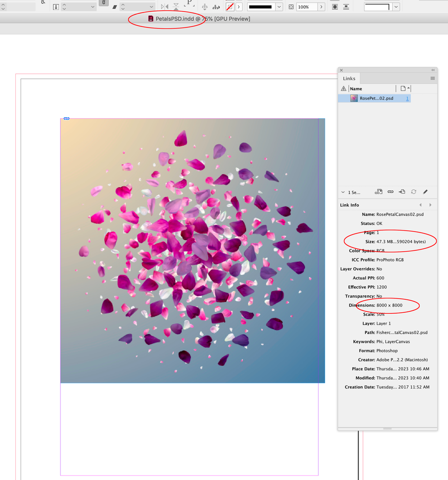Click the Name value RosePetalCanvas02.psd
448x480 pixels.
(400, 214)
